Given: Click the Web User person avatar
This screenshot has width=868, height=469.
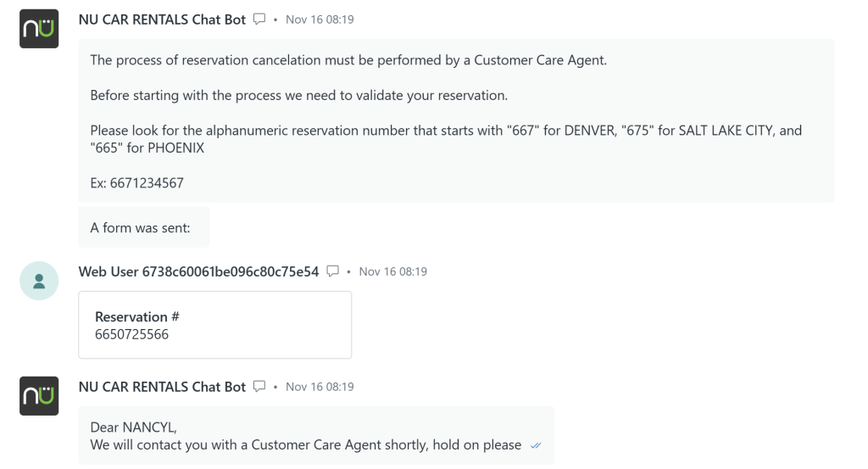Looking at the screenshot, I should [x=39, y=281].
